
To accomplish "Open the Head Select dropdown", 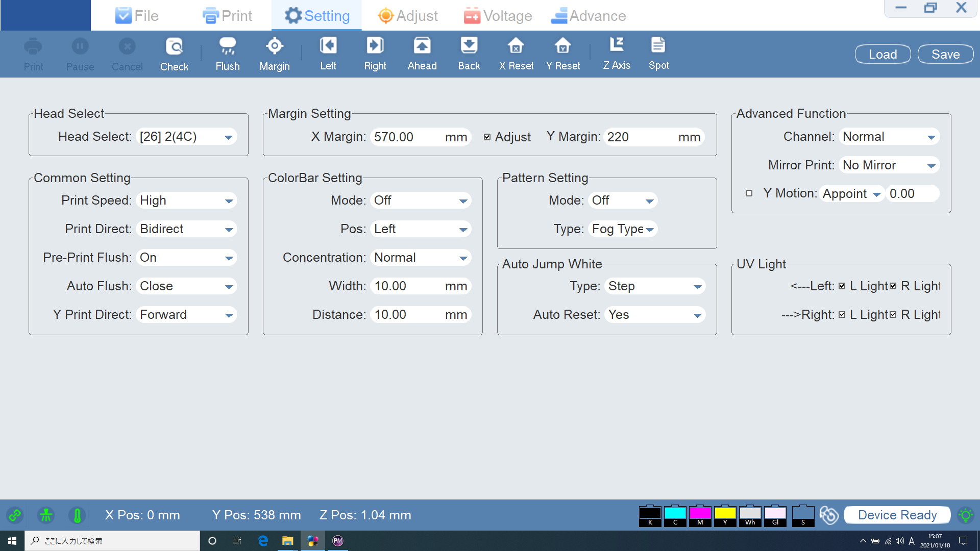I will tap(186, 137).
